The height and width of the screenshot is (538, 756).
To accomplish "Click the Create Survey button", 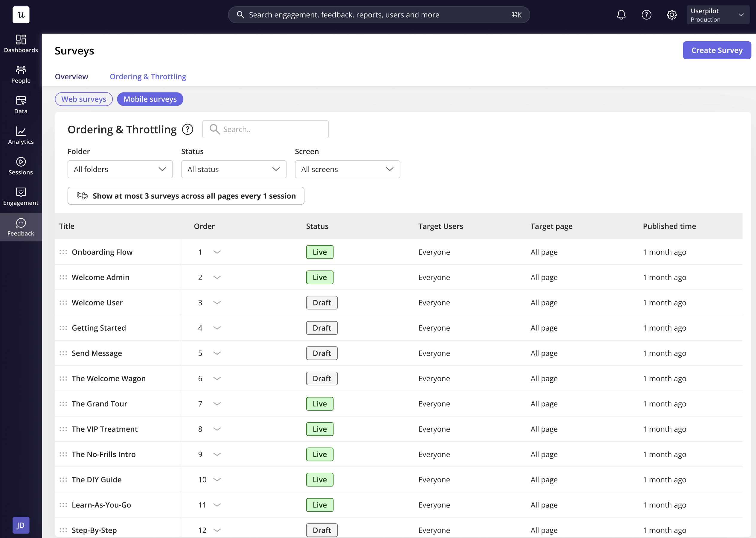I will tap(717, 50).
